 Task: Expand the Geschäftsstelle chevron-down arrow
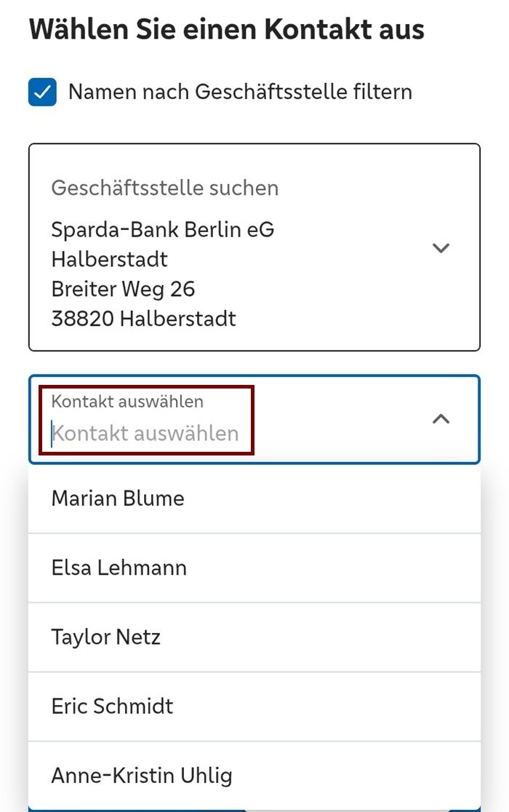coord(441,248)
